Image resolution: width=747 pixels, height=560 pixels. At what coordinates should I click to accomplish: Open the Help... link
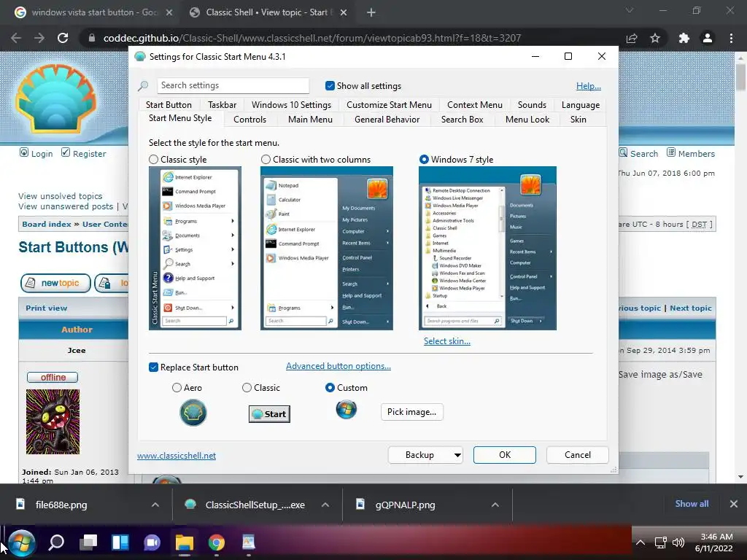click(589, 86)
